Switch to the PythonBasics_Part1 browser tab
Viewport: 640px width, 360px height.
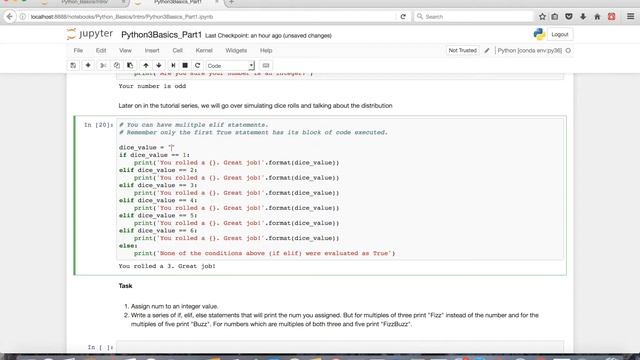click(177, 2)
